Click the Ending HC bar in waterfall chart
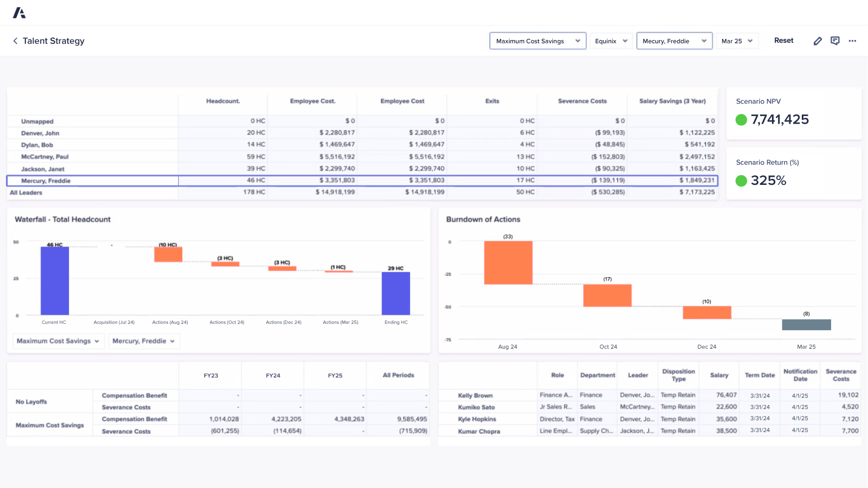Screen dimensions: 868x488 click(x=396, y=293)
